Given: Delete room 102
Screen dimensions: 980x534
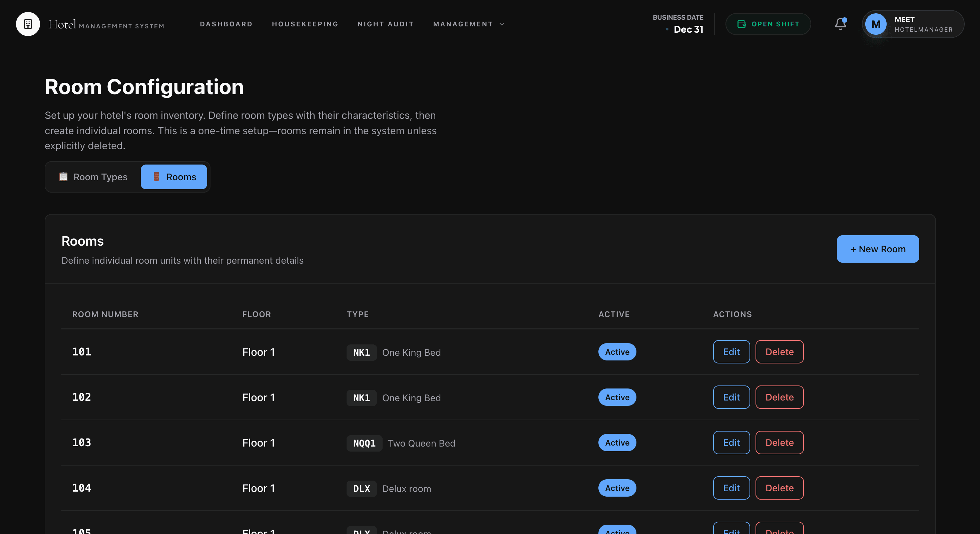Looking at the screenshot, I should 779,397.
